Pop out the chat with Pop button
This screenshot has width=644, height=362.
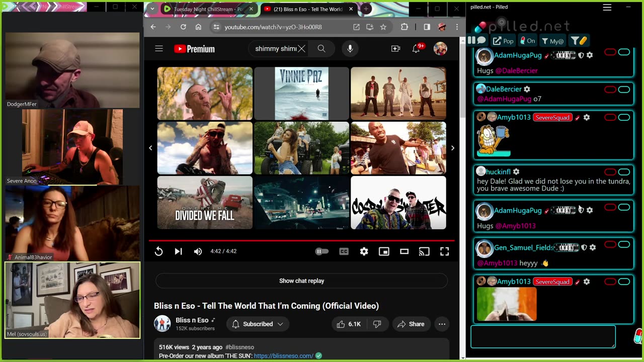tap(503, 41)
